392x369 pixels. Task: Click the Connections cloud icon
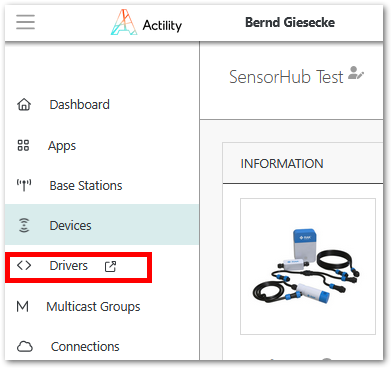click(x=25, y=347)
